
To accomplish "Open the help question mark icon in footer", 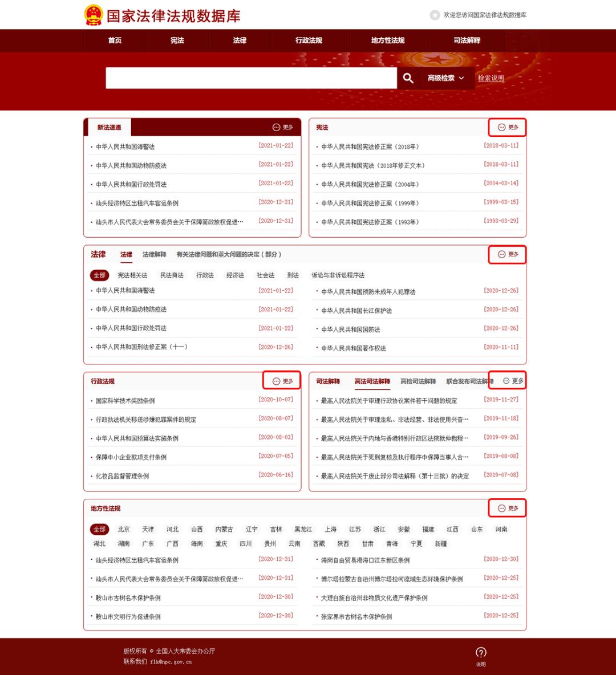I will click(x=481, y=653).
